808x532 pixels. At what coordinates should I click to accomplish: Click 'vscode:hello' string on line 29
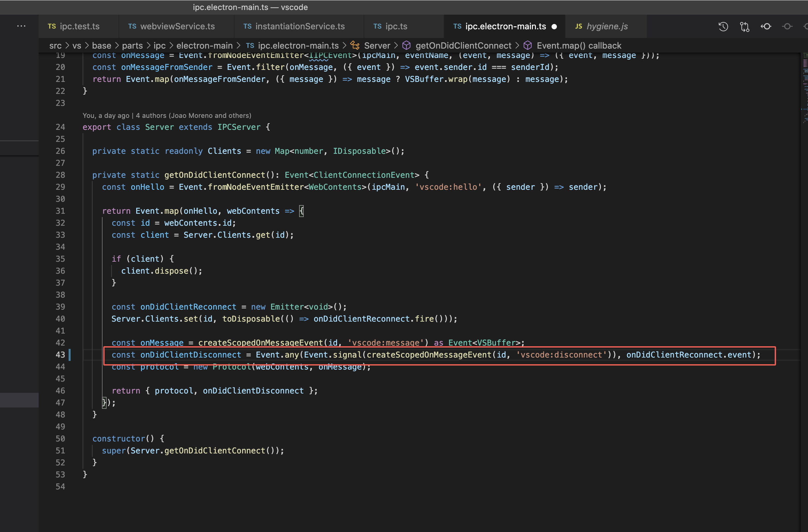tap(448, 187)
